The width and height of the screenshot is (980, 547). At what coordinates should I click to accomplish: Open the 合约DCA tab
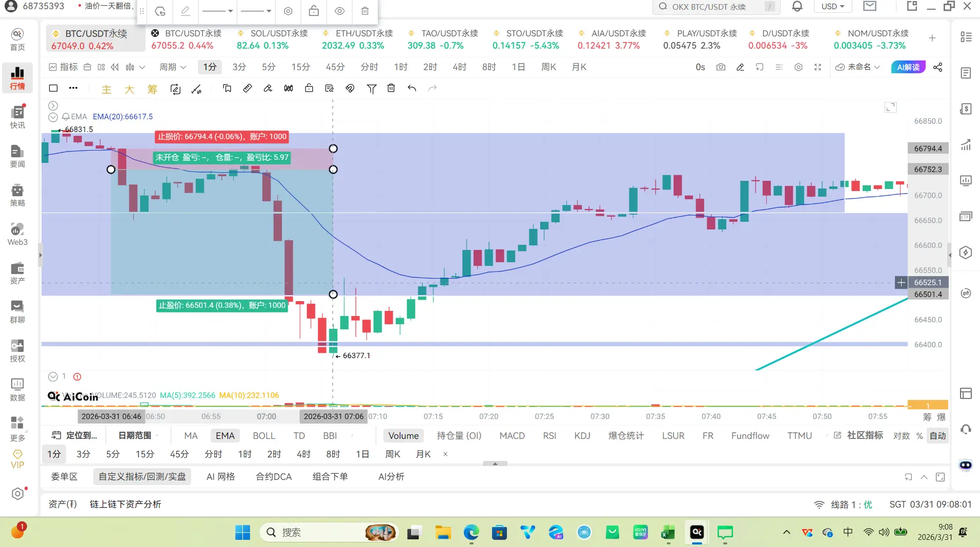coord(274,476)
